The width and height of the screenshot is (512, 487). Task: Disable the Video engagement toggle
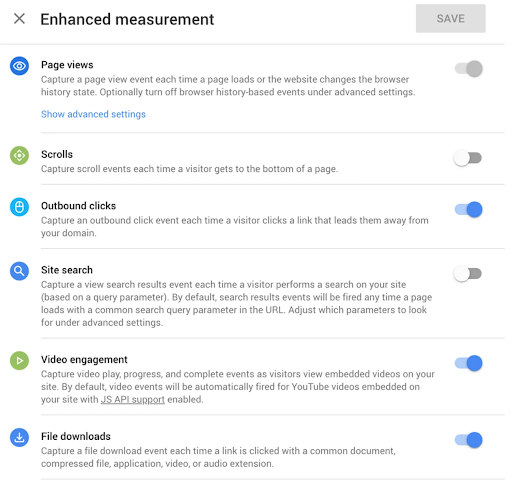468,363
